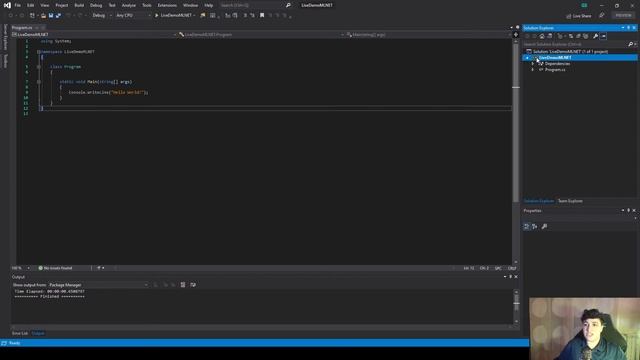This screenshot has width=640, height=360.
Task: Click the hot reload flame icon in toolbar
Action: pos(203,16)
